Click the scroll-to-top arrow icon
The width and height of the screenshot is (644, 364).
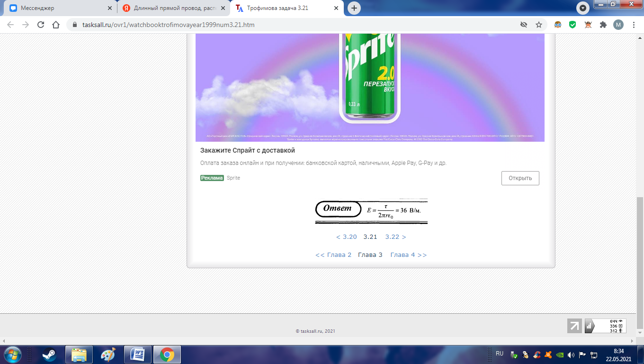coord(574,326)
